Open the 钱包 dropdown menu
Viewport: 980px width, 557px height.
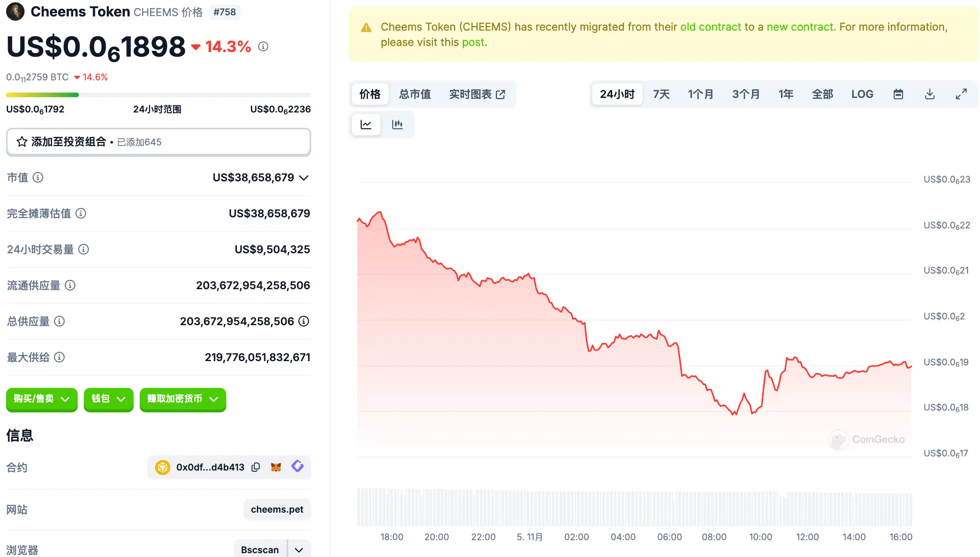(108, 399)
